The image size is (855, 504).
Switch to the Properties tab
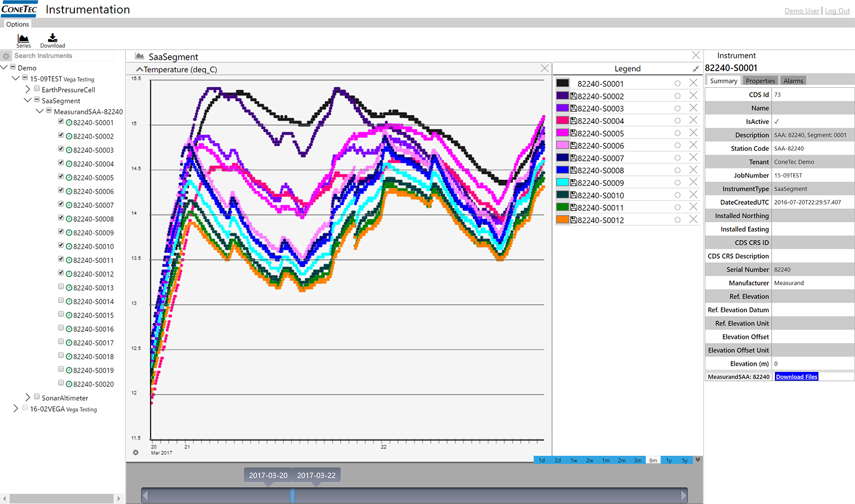coord(760,81)
